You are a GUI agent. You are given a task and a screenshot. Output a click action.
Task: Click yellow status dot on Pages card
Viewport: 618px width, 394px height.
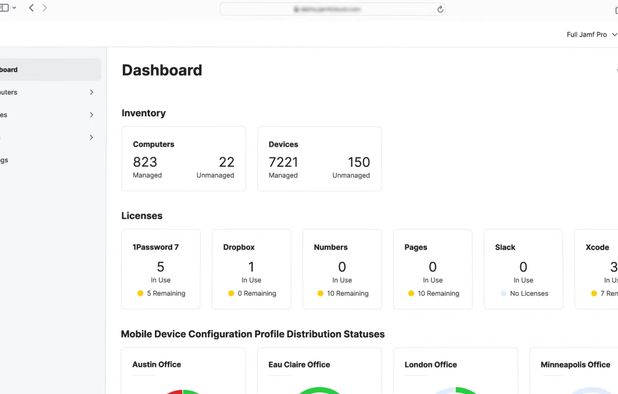pyautogui.click(x=411, y=293)
